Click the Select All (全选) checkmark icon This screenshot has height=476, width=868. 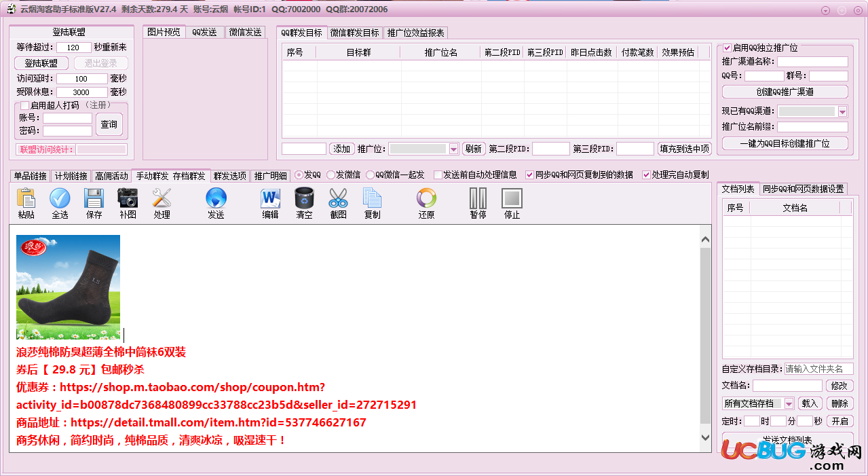pos(60,198)
